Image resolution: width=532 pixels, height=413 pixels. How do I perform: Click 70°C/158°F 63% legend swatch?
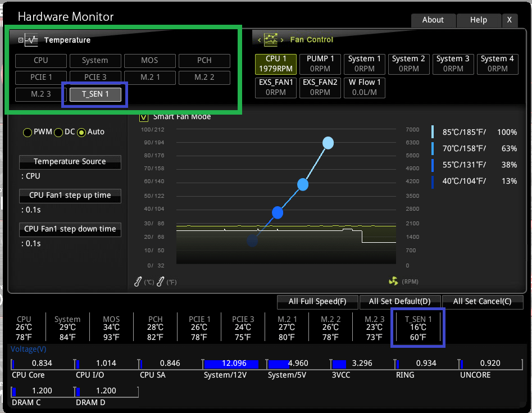pyautogui.click(x=432, y=148)
